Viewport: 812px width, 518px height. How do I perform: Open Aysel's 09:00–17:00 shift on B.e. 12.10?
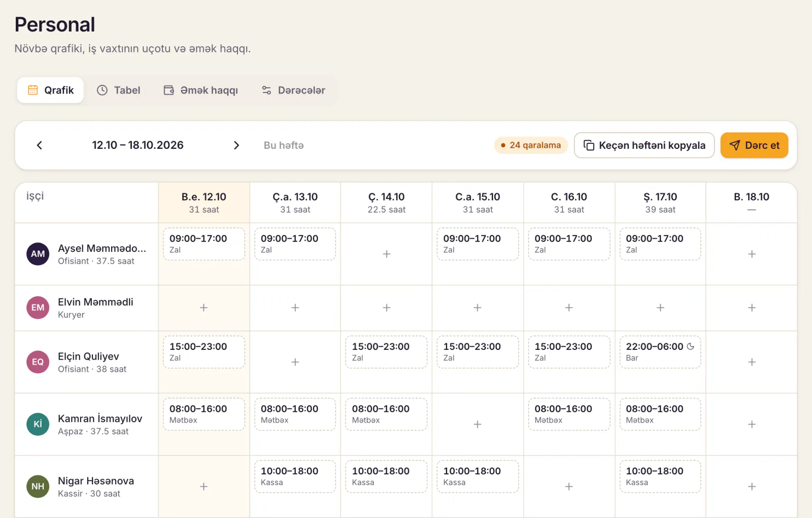pos(204,244)
